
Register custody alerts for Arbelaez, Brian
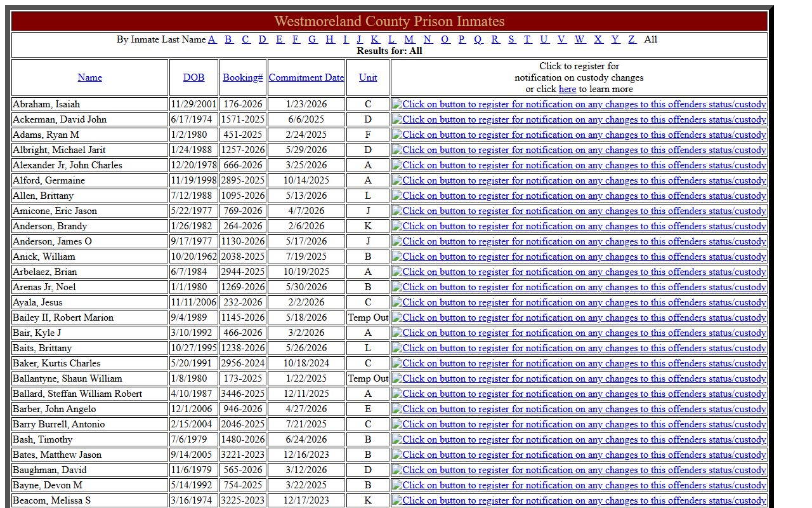coord(579,272)
